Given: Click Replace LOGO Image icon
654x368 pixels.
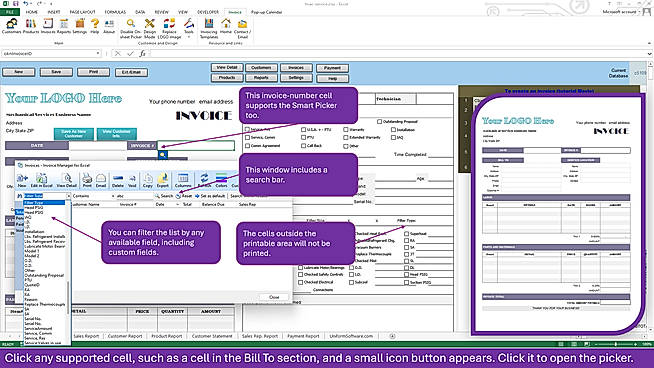Looking at the screenshot, I should click(169, 28).
